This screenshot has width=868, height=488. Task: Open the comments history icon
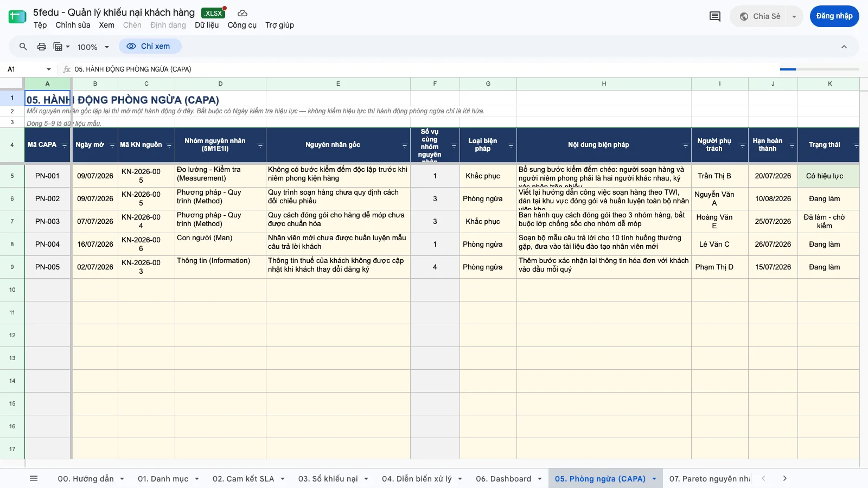coord(715,16)
